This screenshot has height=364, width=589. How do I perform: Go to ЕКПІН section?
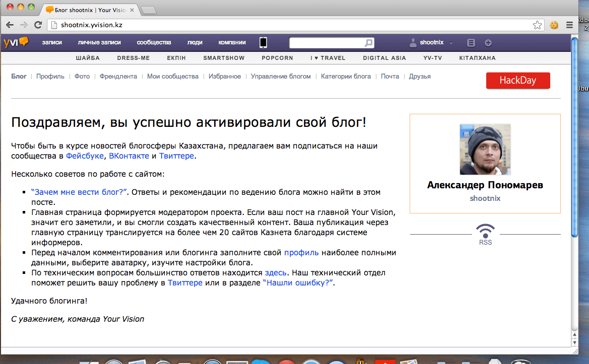point(176,58)
